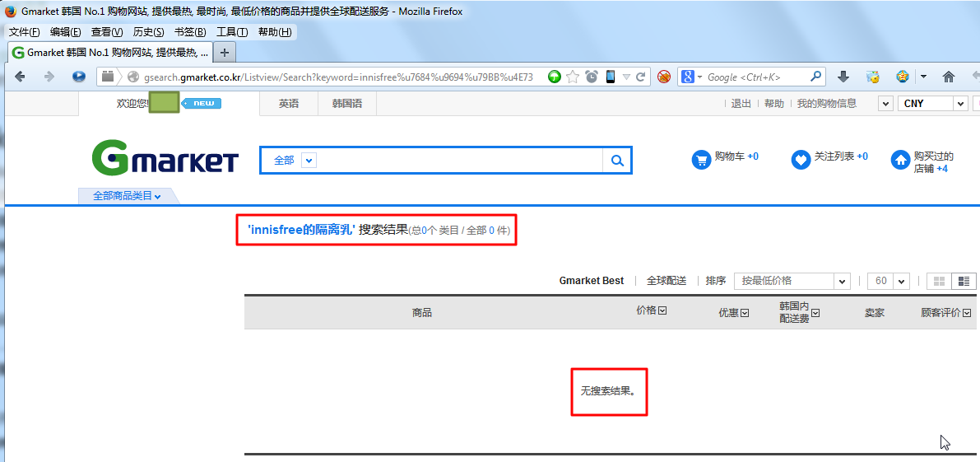Open 我的购物信息 link
Image resolution: width=980 pixels, height=462 pixels.
827,104
